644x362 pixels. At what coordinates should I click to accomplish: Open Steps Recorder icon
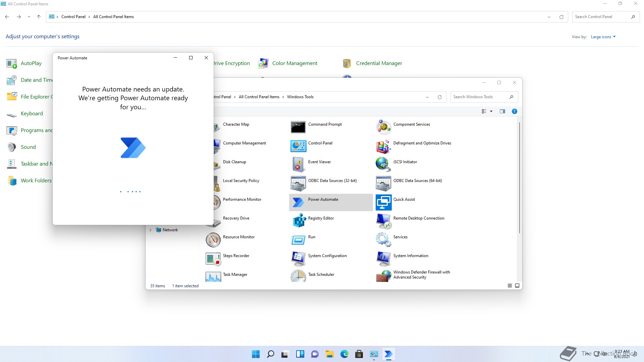213,258
